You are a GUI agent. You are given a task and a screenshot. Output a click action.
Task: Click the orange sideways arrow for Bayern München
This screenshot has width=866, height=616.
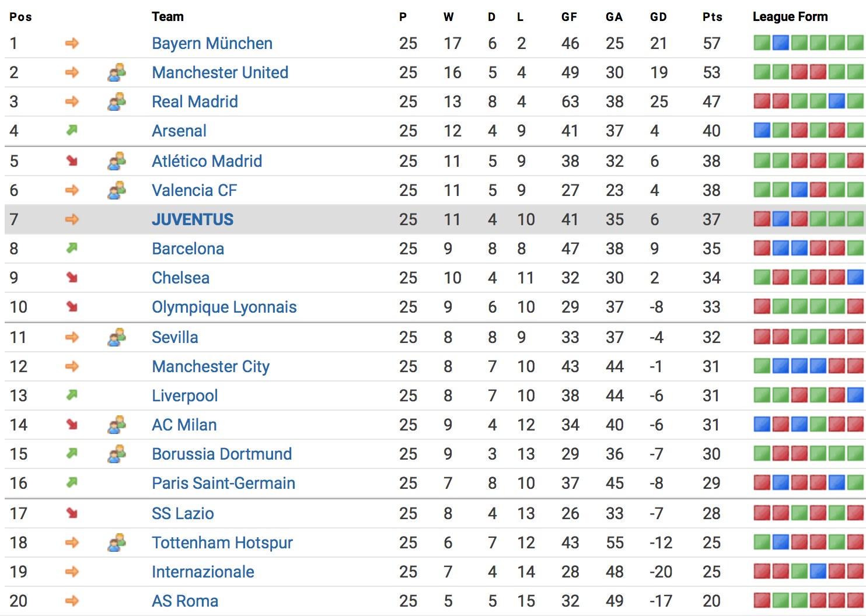pyautogui.click(x=72, y=43)
